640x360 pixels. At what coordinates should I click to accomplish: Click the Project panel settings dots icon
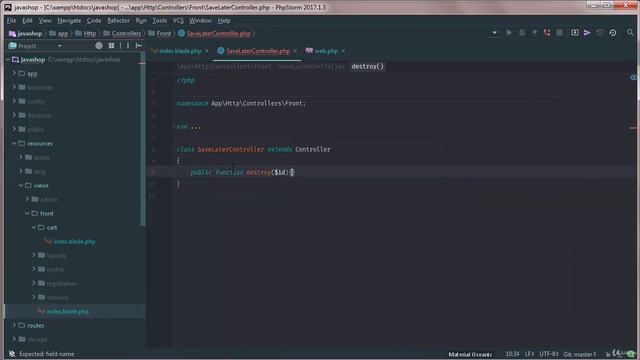click(x=128, y=46)
